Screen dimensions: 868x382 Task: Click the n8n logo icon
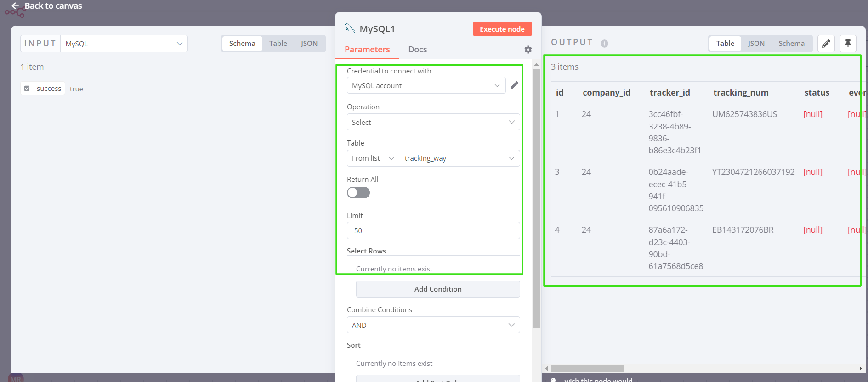pos(15,13)
